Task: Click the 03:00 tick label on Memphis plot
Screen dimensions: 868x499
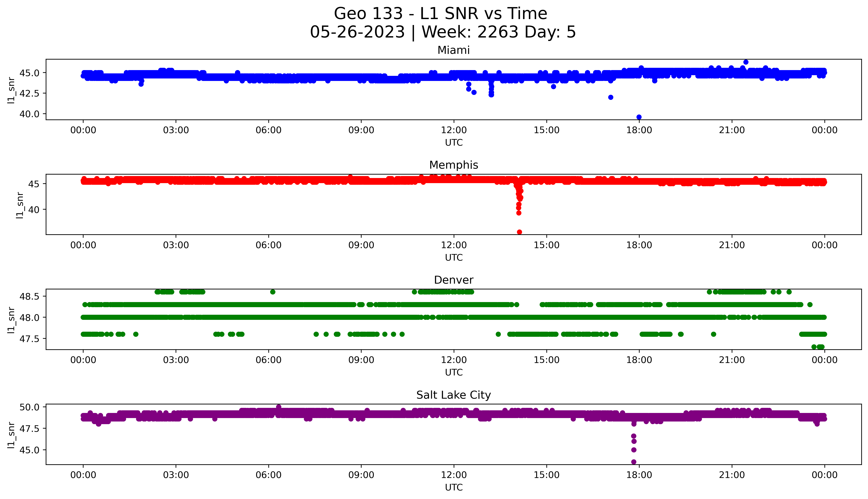Action: [176, 245]
